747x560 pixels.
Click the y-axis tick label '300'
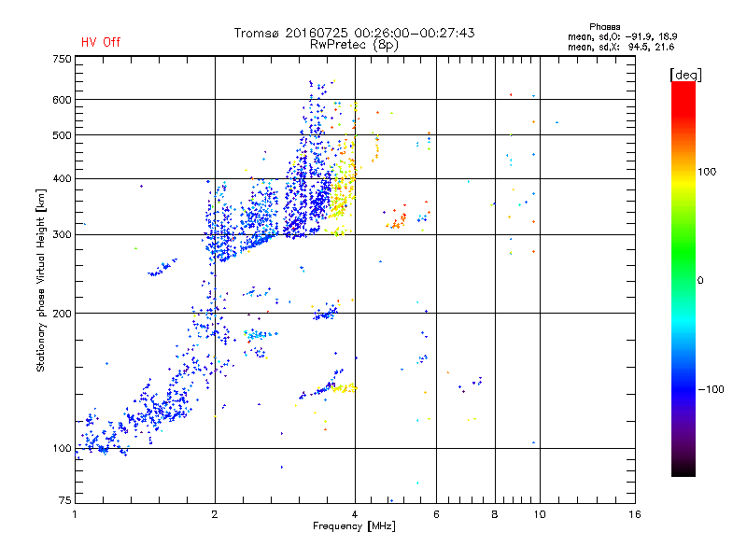tap(62, 234)
